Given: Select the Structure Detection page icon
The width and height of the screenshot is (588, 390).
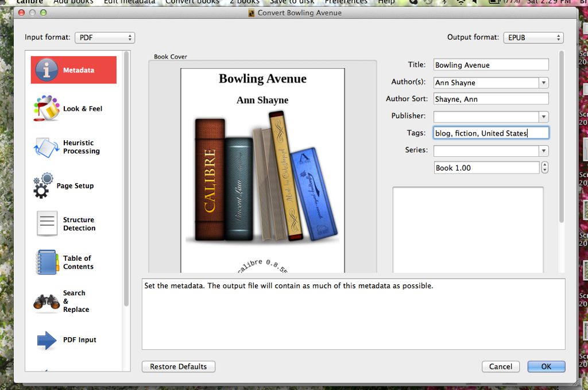Looking at the screenshot, I should click(x=47, y=223).
